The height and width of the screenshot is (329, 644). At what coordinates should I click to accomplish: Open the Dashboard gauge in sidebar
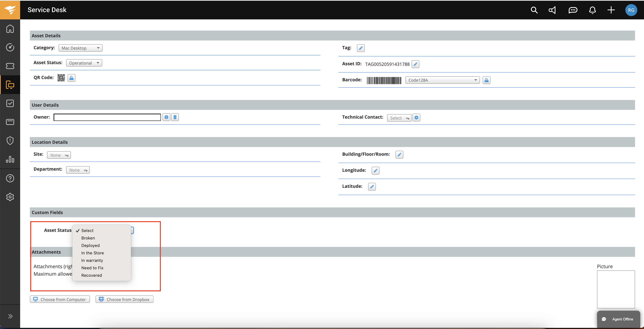pyautogui.click(x=10, y=47)
